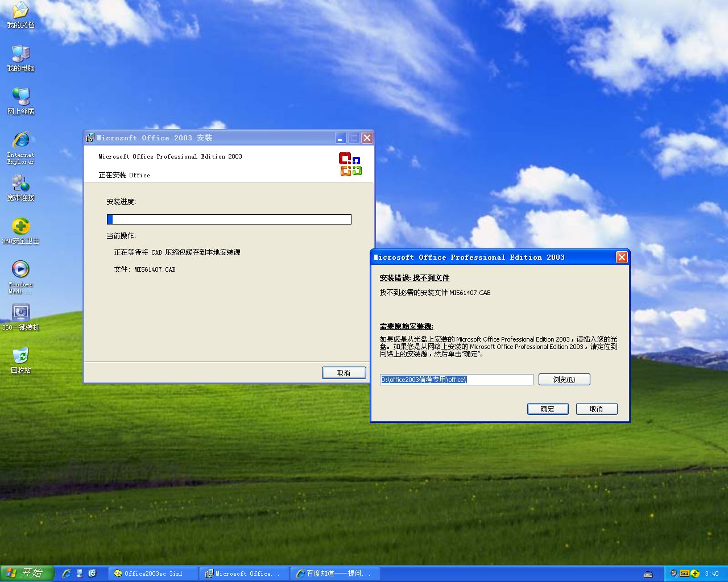The width and height of the screenshot is (728, 582).
Task: Launch Internet Explorer from quick launch bar
Action: pos(67,573)
